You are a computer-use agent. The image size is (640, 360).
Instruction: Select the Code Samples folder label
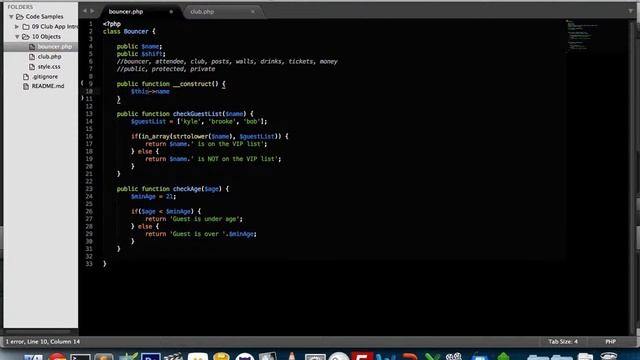(44, 17)
